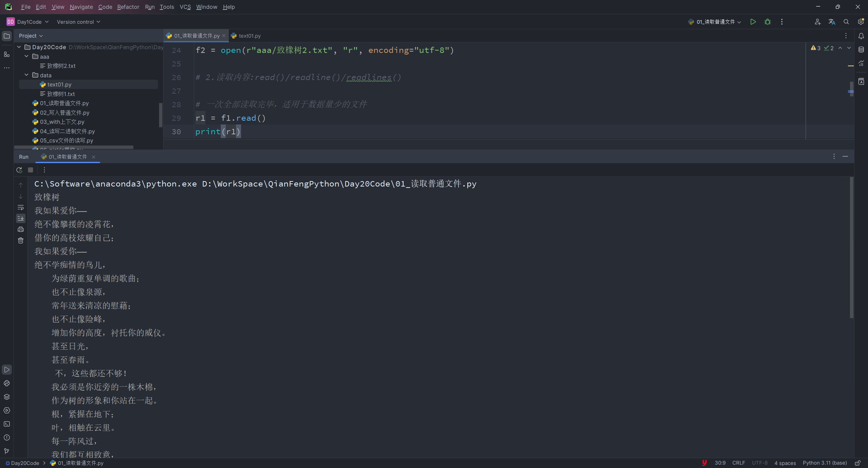The image size is (868, 468).
Task: Open the Tools menu
Action: coord(167,7)
